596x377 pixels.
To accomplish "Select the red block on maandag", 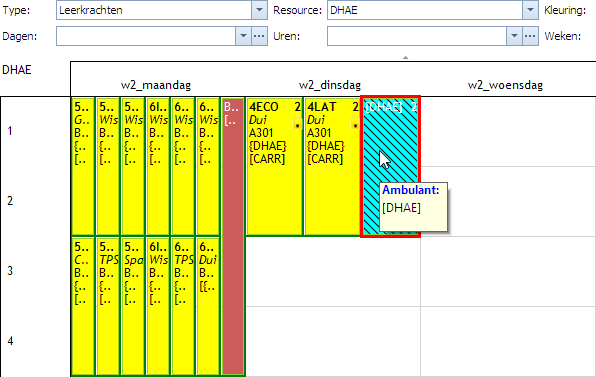I will click(233, 236).
